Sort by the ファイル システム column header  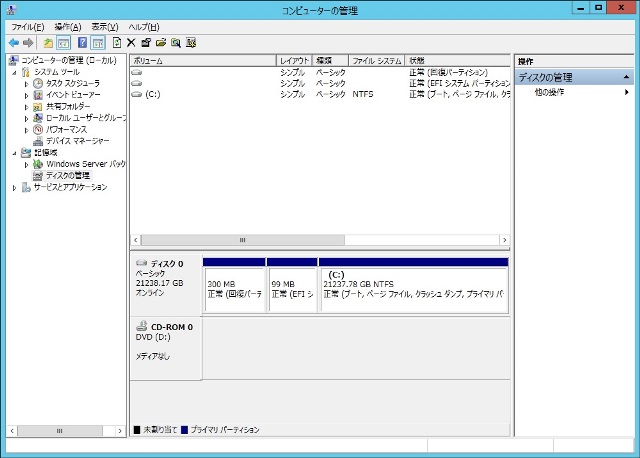pyautogui.click(x=376, y=61)
